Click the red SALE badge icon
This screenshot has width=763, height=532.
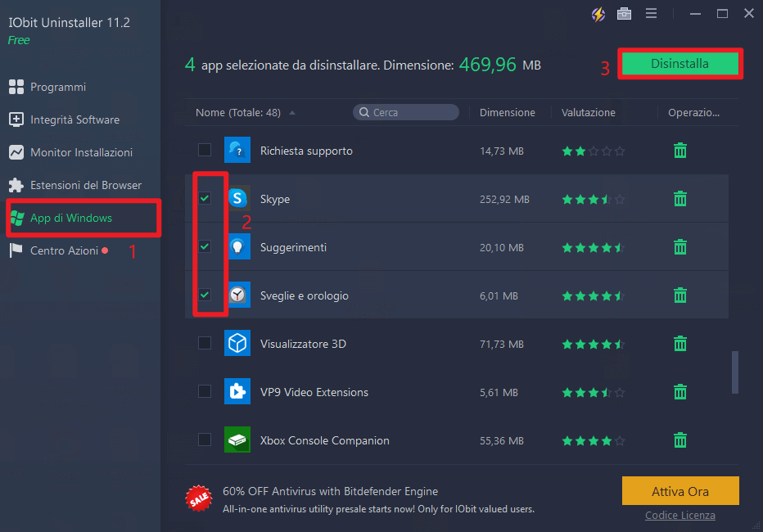coord(199,499)
